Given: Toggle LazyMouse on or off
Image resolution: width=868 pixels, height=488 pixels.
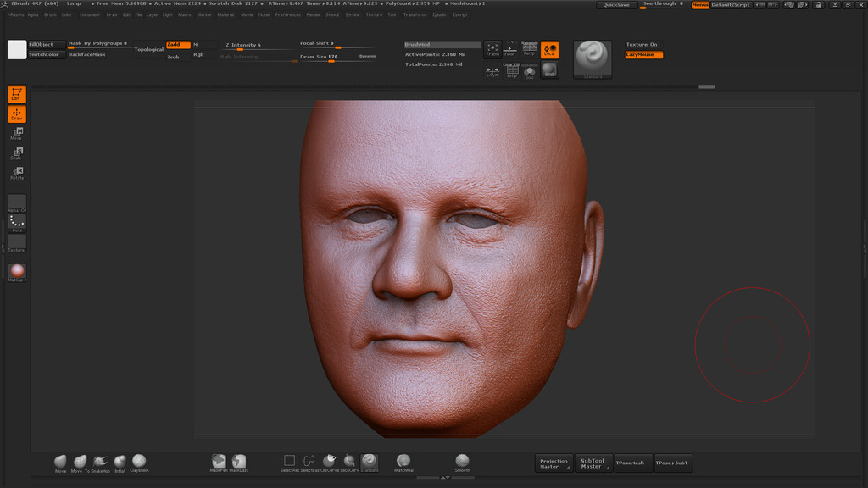Looking at the screenshot, I should [643, 55].
